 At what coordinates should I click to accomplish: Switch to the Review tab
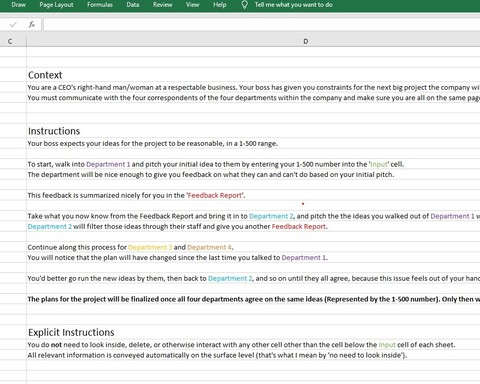click(x=163, y=5)
